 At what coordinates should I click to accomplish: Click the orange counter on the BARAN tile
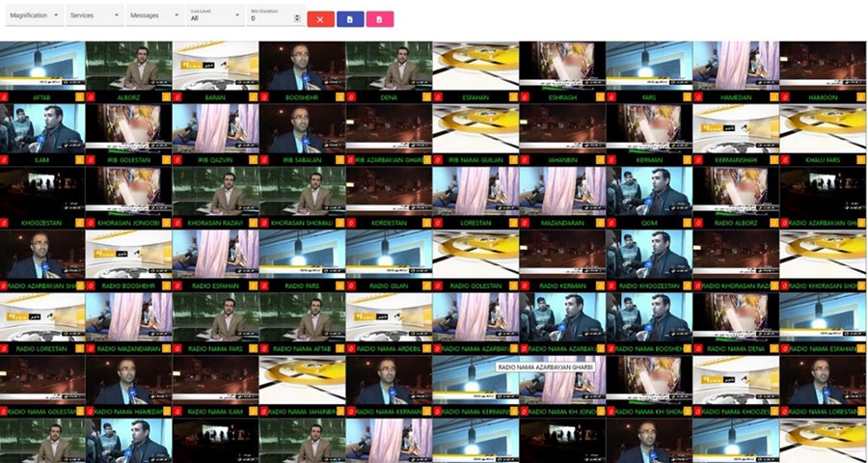click(254, 96)
